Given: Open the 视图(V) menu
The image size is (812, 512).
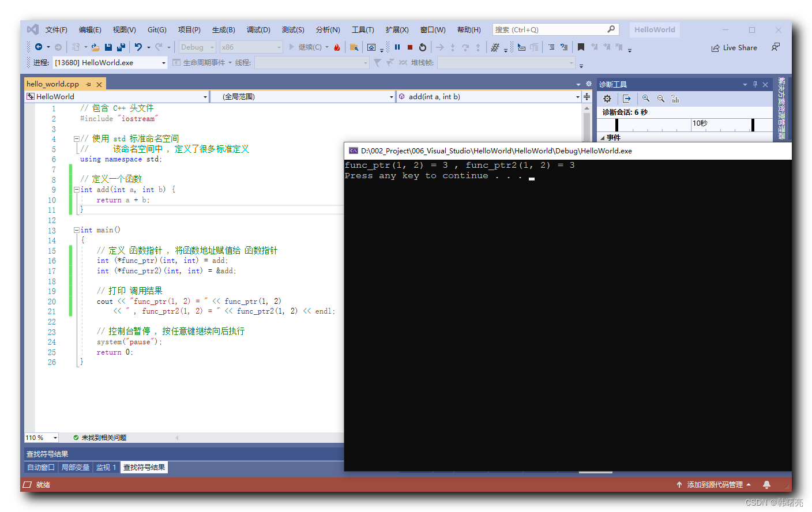Looking at the screenshot, I should point(124,29).
